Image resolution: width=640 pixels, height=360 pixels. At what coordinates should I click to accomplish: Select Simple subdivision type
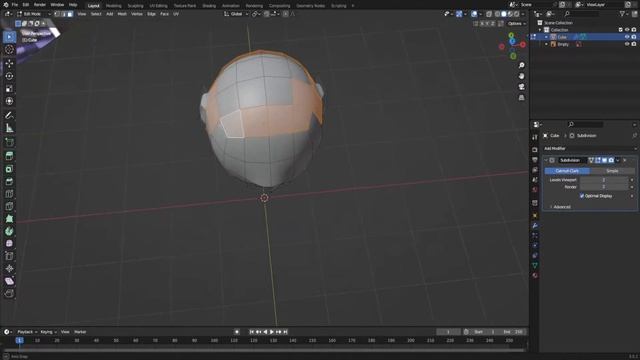(x=612, y=171)
